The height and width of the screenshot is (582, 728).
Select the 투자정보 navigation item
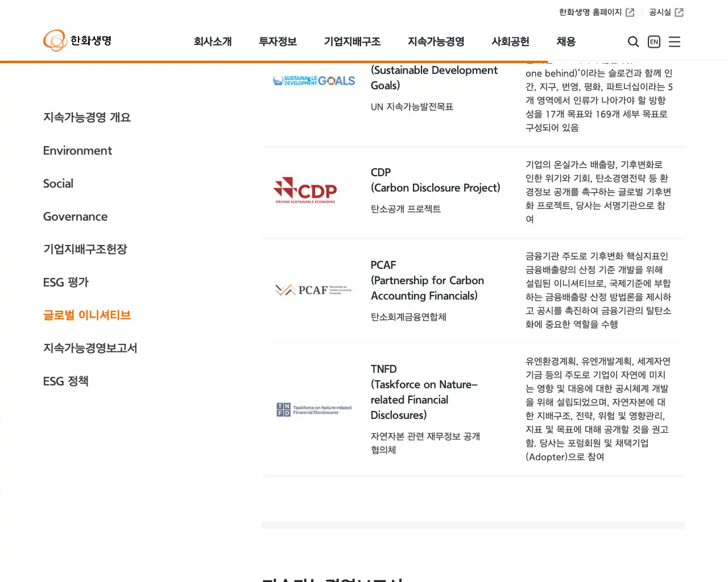tap(278, 41)
